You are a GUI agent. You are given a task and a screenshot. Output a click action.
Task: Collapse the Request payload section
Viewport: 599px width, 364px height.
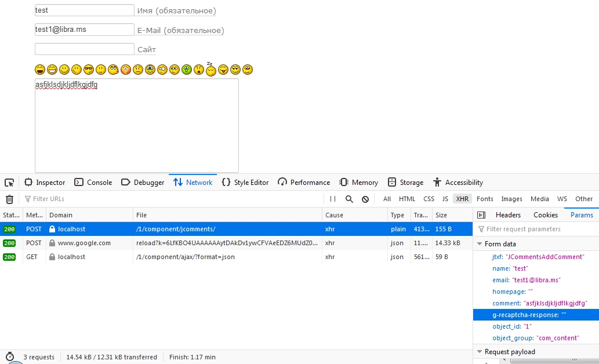tap(480, 351)
